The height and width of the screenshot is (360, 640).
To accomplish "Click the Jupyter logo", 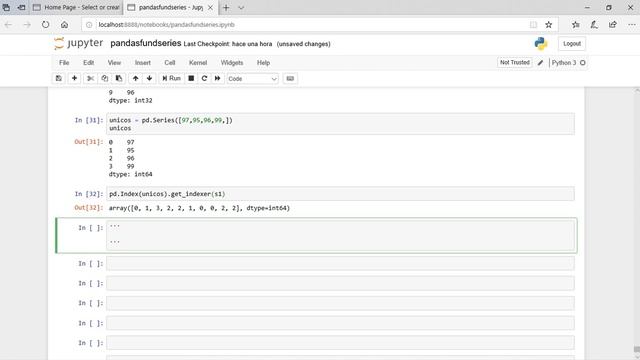I will tap(78, 43).
